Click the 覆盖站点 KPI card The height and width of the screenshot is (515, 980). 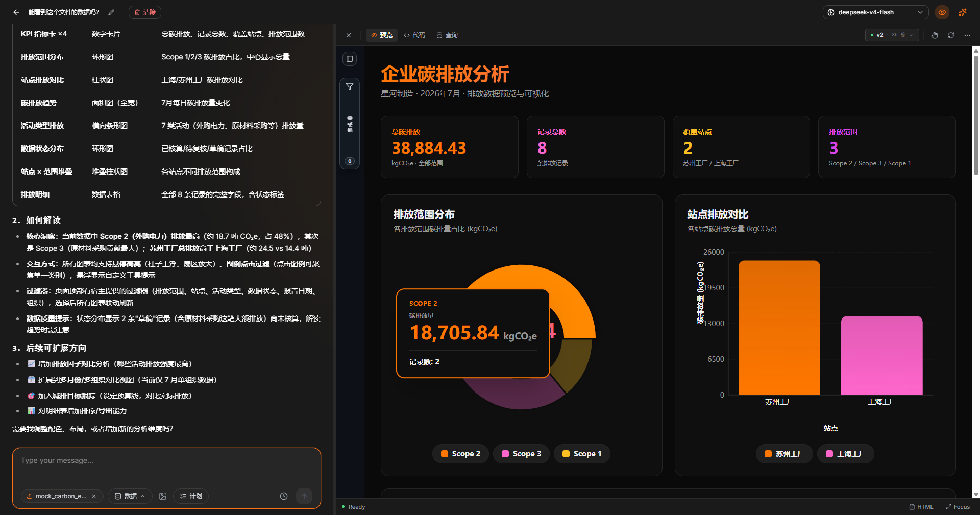[741, 147]
